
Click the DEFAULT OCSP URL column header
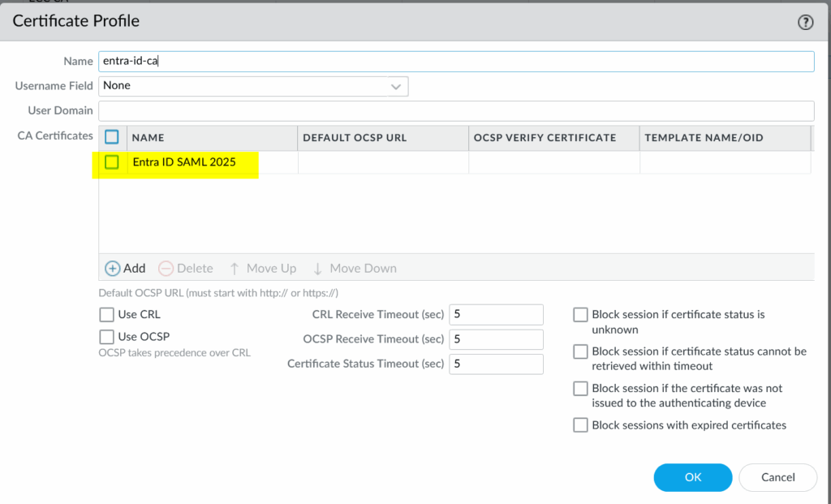[x=355, y=138]
